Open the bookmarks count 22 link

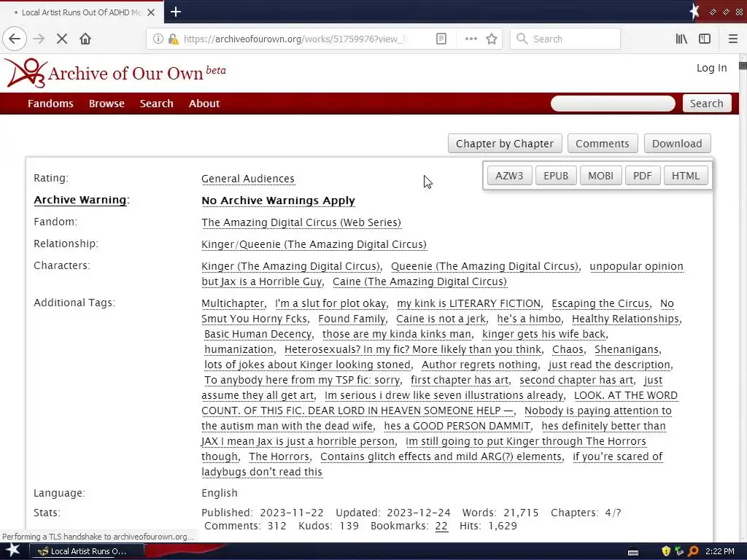pos(441,526)
